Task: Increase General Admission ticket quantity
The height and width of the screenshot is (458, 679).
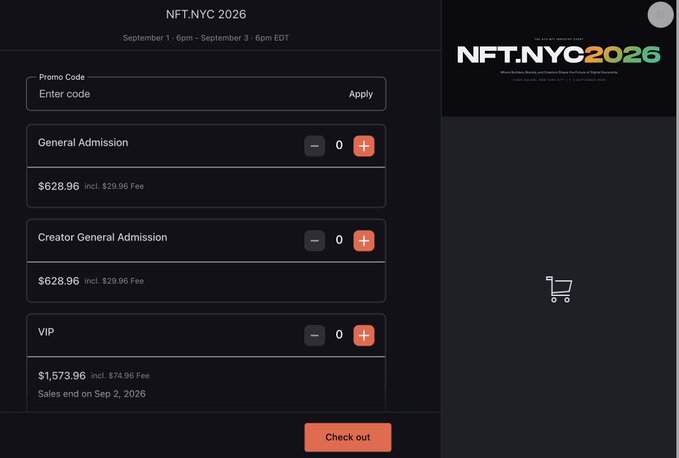Action: (x=364, y=146)
